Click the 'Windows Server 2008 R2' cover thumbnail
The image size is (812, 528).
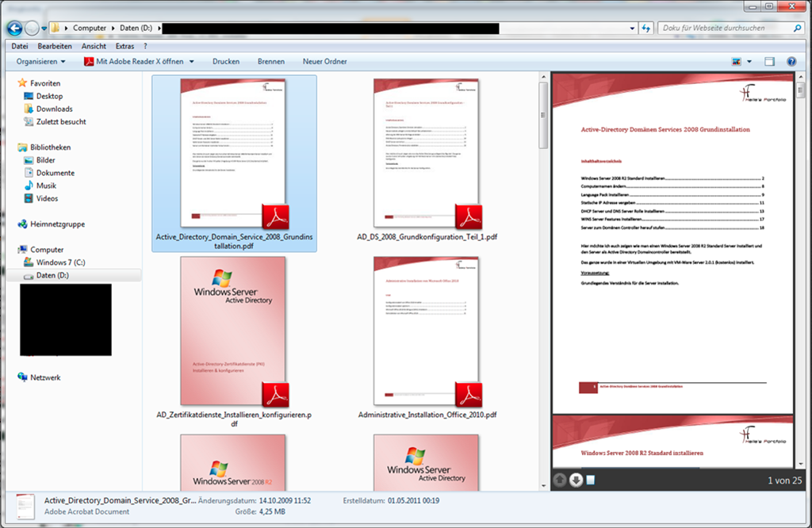233,462
